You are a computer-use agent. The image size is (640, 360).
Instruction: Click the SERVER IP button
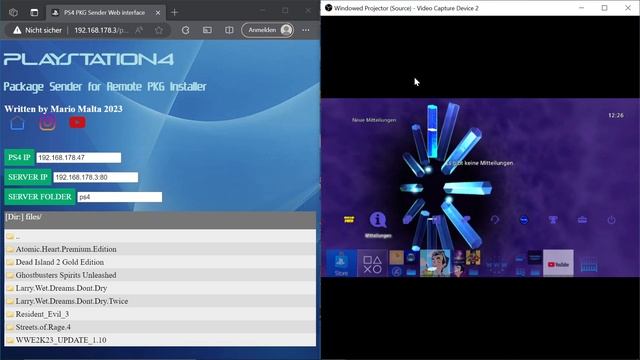point(28,177)
